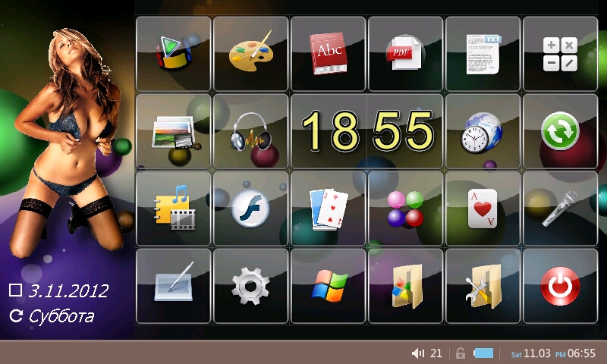607x364 pixels.
Task: Open the Windows programs folder tile
Action: click(405, 286)
